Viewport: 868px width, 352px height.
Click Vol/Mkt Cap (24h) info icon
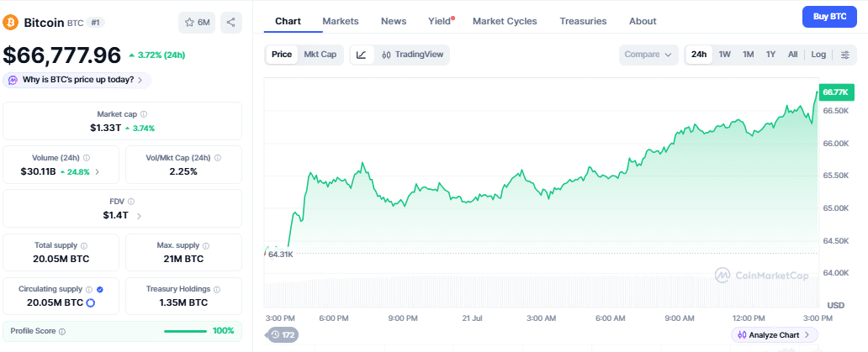[x=218, y=158]
